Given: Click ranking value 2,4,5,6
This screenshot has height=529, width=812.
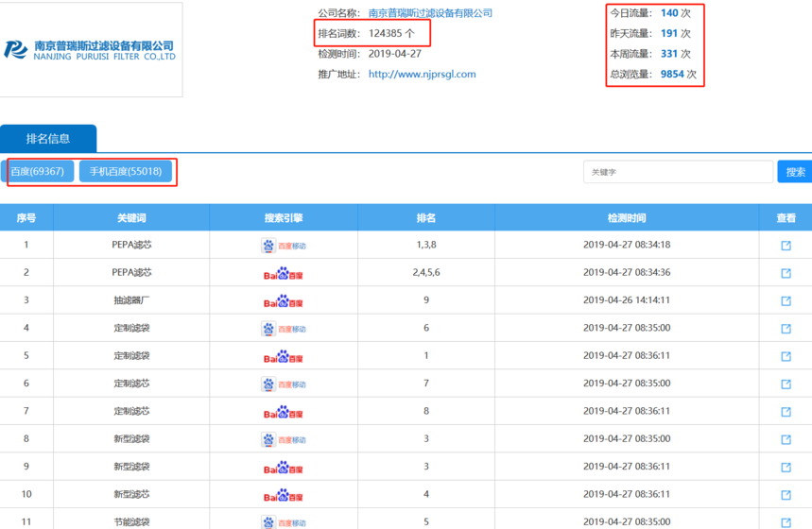Looking at the screenshot, I should [x=426, y=272].
